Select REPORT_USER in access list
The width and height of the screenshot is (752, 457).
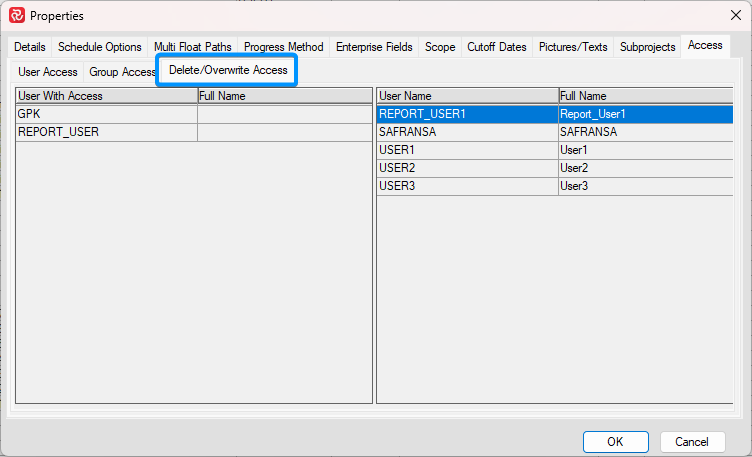point(106,132)
